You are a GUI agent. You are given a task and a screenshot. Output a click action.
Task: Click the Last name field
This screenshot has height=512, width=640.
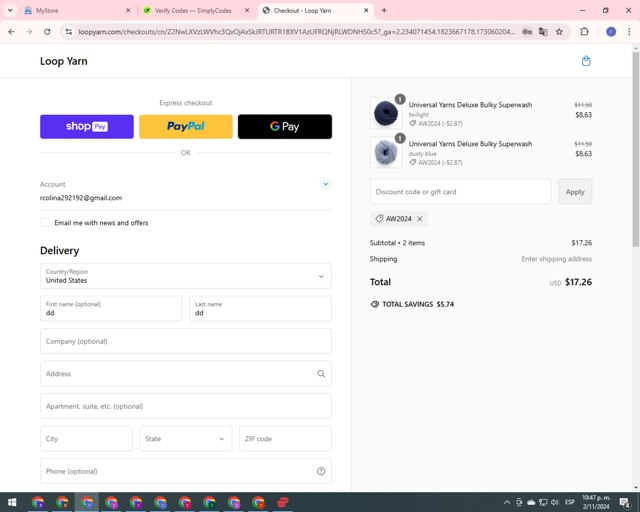pyautogui.click(x=260, y=309)
